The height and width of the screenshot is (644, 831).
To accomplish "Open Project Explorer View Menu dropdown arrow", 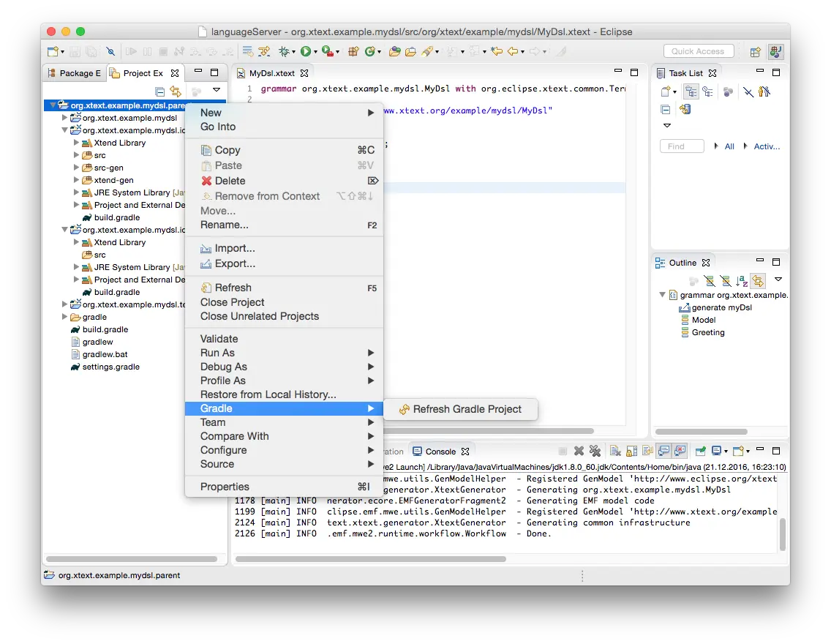I will click(x=217, y=90).
